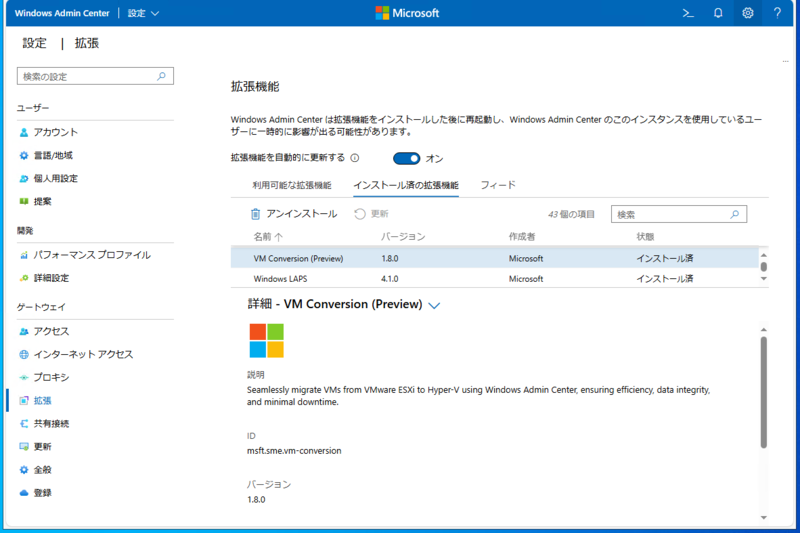The image size is (800, 533).
Task: Click the Microsoft logo in header
Action: click(x=407, y=13)
